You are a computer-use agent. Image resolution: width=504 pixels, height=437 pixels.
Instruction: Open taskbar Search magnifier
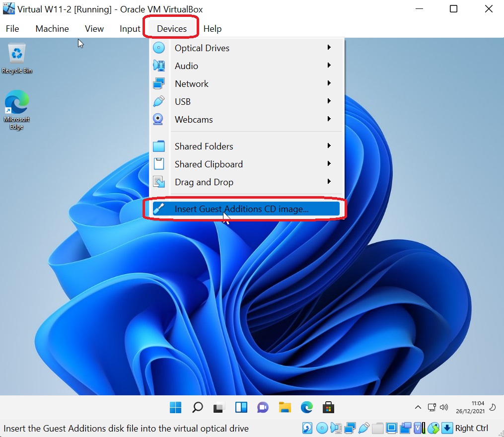coord(197,407)
